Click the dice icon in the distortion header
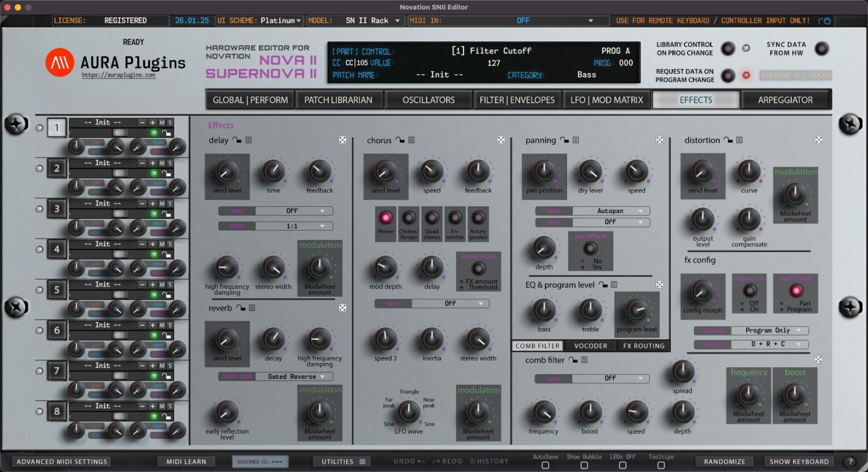 (818, 140)
